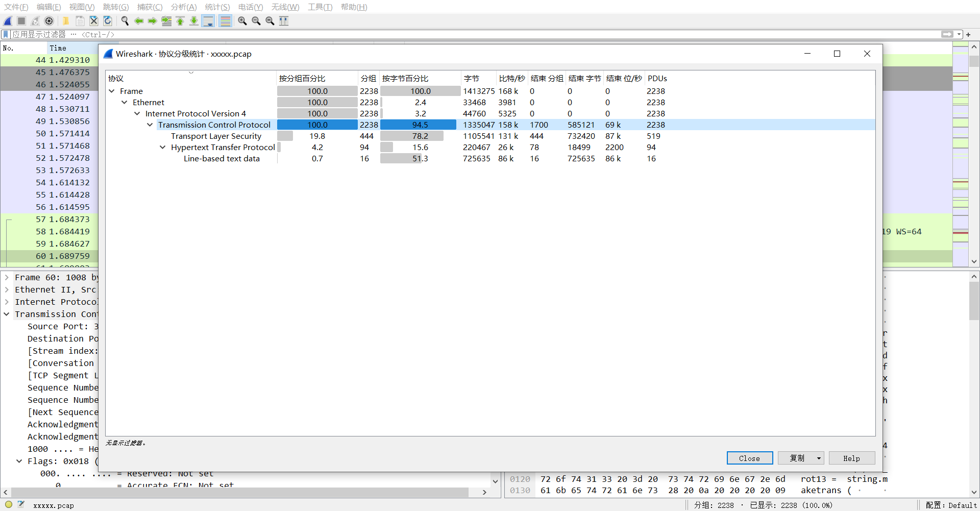Sort by the 字节 column header
980x511 pixels.
pos(479,78)
